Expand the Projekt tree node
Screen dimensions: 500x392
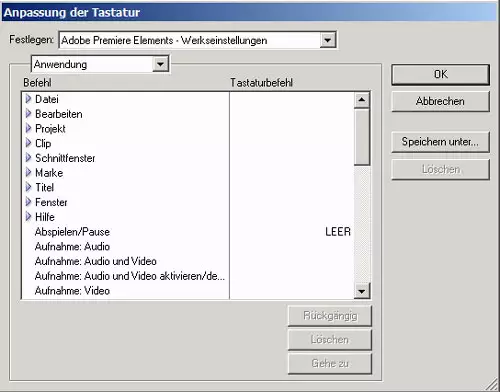point(28,128)
